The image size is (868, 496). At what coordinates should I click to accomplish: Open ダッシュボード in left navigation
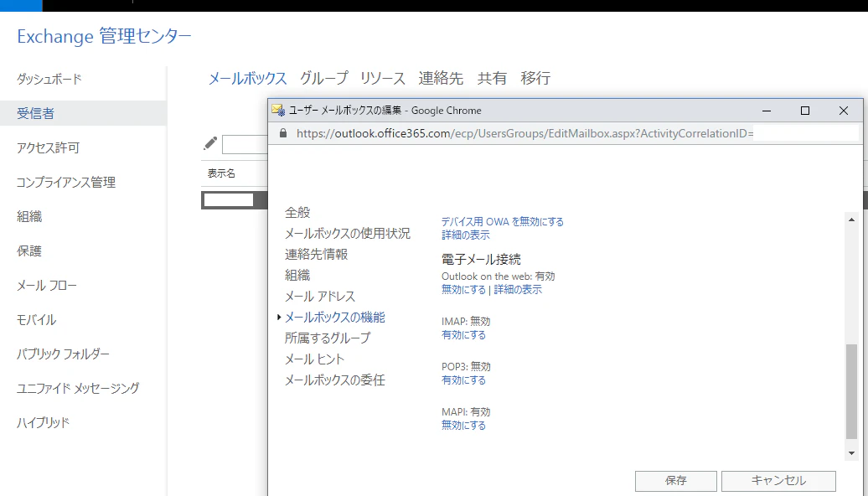[x=49, y=79]
